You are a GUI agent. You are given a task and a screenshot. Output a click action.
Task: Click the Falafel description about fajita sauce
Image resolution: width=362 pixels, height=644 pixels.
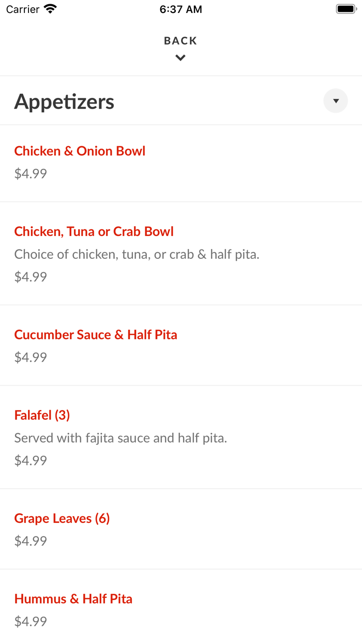pos(120,438)
